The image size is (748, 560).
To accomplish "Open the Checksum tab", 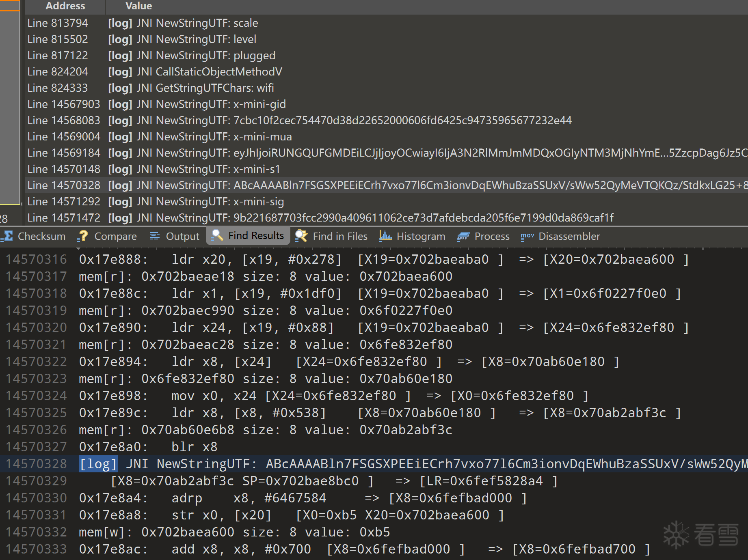I will (x=33, y=236).
